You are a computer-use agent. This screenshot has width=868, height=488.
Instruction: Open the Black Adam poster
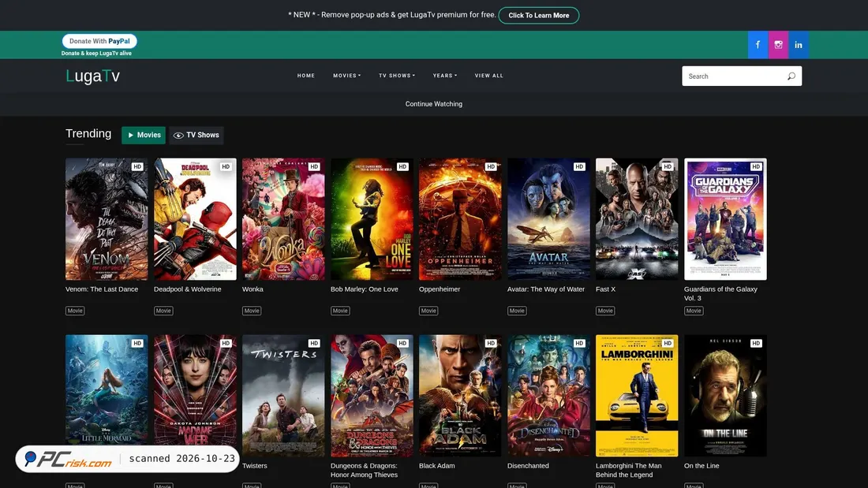460,396
